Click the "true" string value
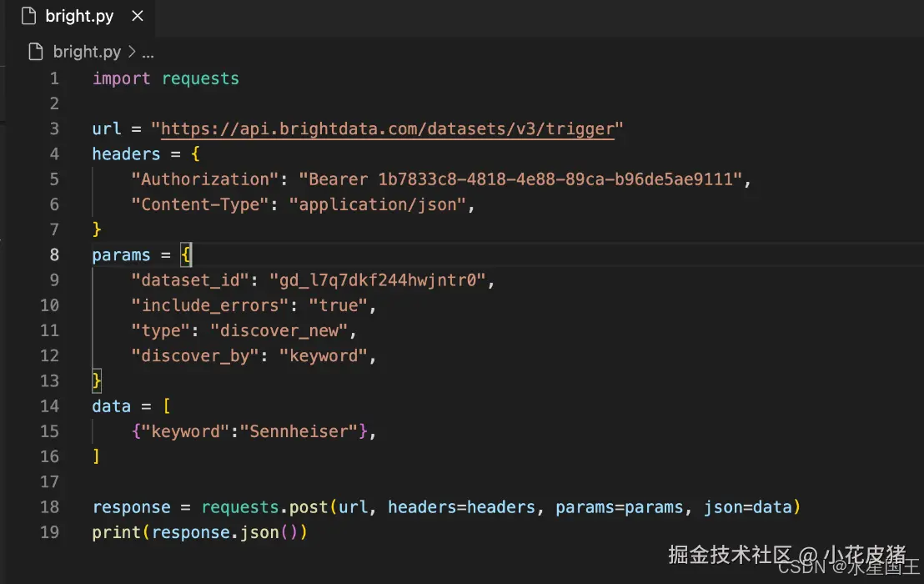924x584 pixels. click(339, 305)
